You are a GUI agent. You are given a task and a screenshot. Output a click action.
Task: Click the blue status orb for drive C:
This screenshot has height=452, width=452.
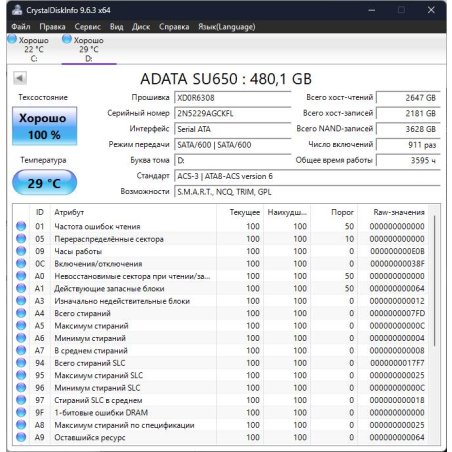coord(12,39)
